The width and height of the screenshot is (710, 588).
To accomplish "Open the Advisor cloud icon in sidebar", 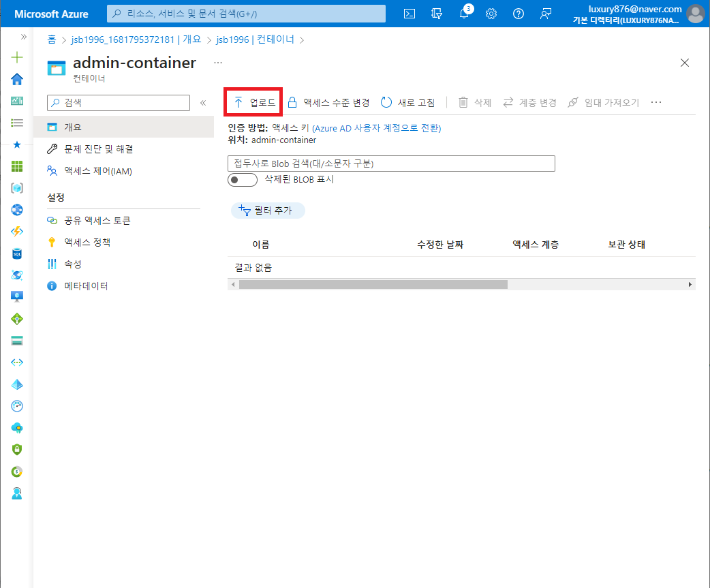I will point(17,427).
